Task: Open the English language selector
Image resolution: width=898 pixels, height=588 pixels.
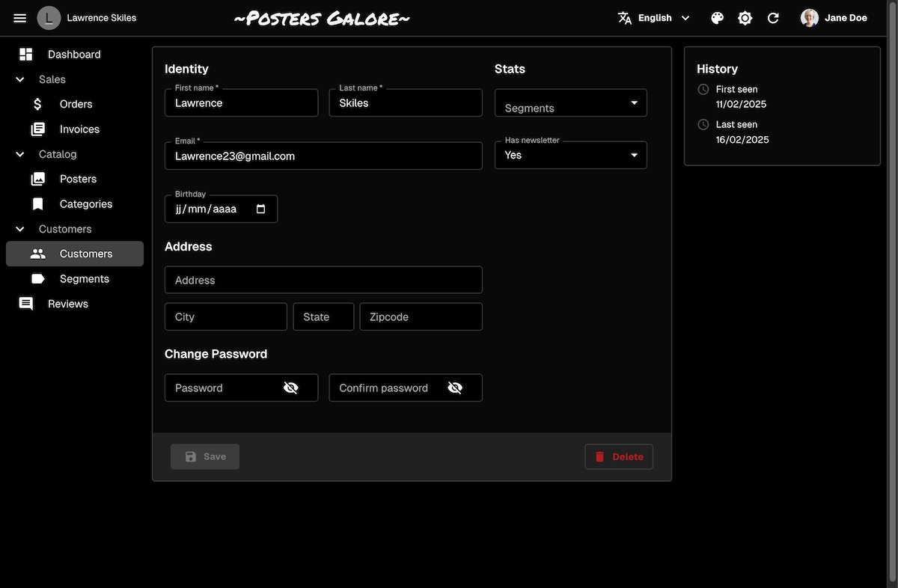Action: [x=654, y=18]
